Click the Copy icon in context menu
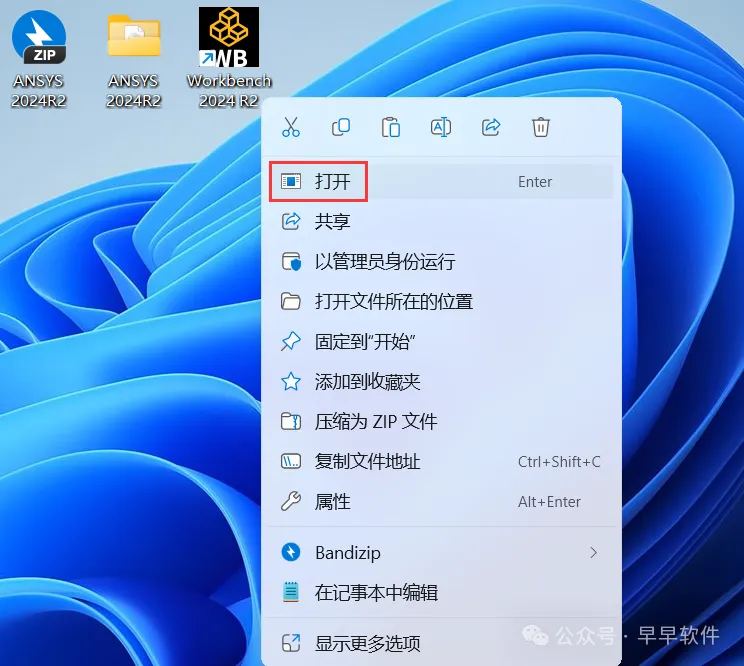Image resolution: width=744 pixels, height=666 pixels. coord(341,127)
